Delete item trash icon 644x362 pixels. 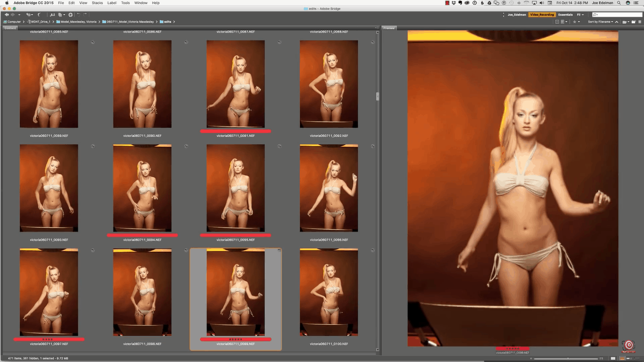click(x=641, y=22)
